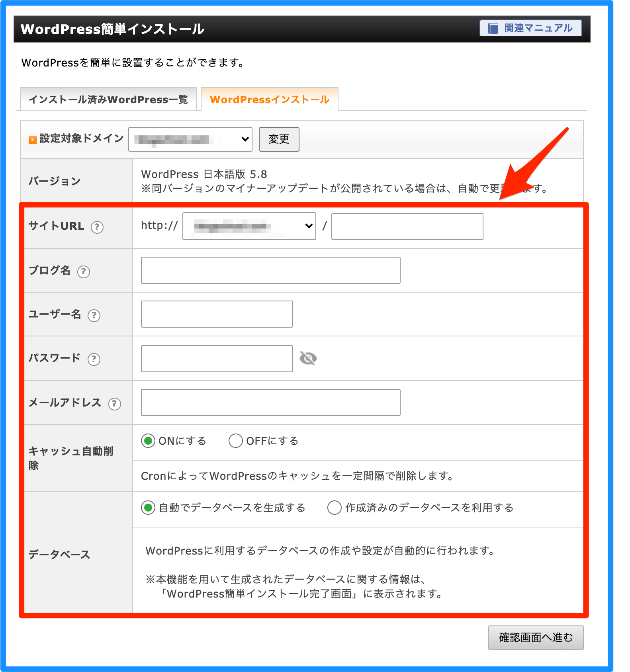630x672 pixels.
Task: Focus the サイトURL path input field
Action: click(407, 227)
